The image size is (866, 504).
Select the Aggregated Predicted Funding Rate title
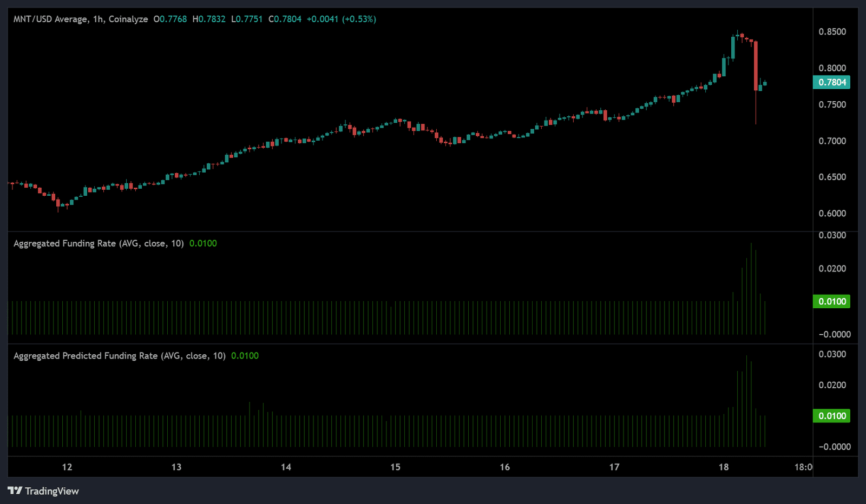[119, 356]
